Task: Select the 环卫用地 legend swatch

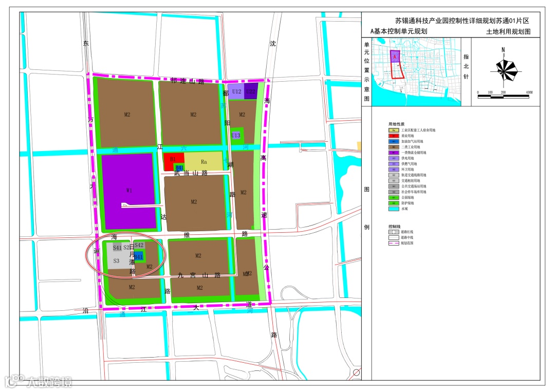Action: tap(394, 170)
